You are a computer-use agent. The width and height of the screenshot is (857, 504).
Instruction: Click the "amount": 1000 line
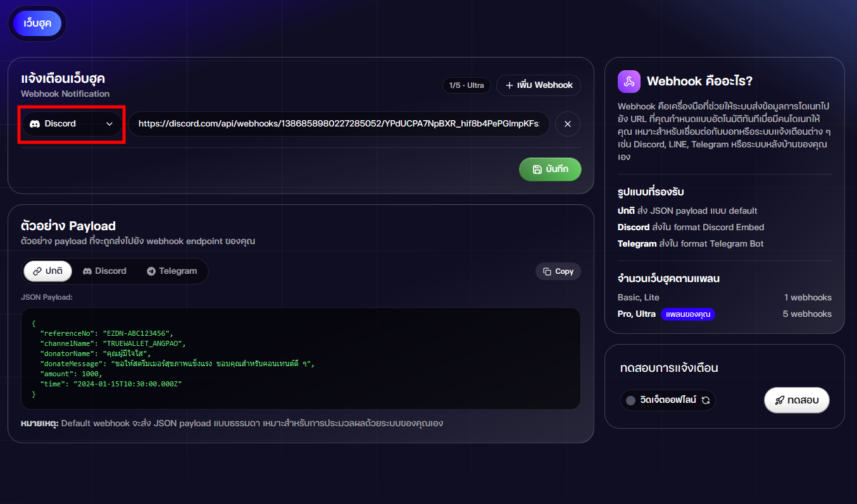[x=71, y=374]
